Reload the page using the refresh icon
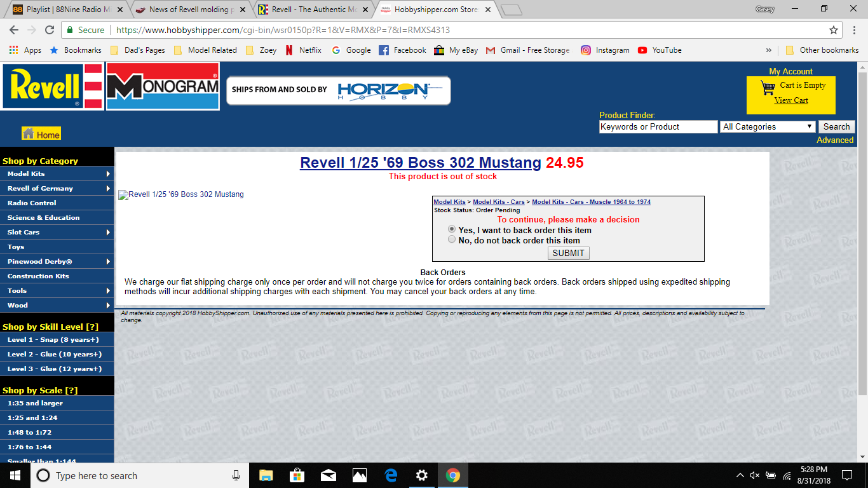 (x=50, y=30)
